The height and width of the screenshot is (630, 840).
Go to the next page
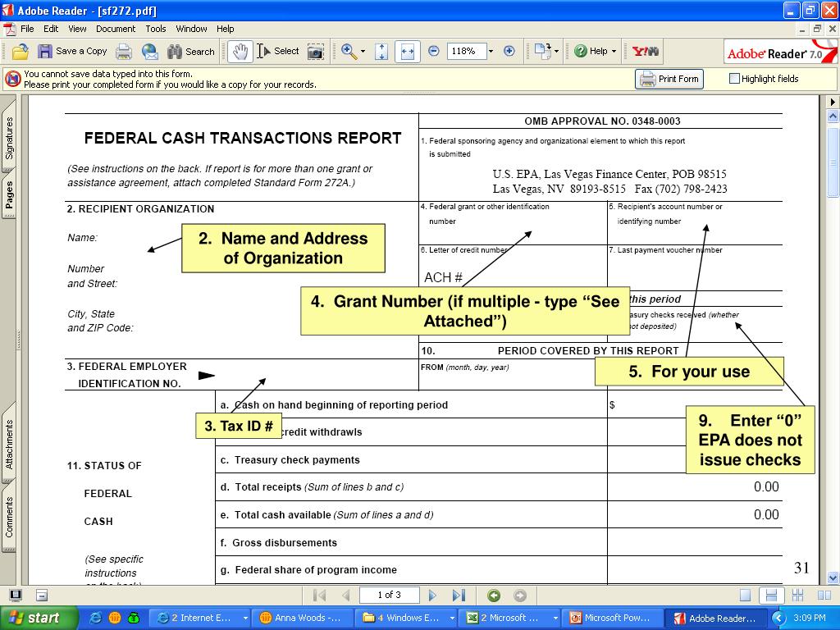pyautogui.click(x=432, y=596)
